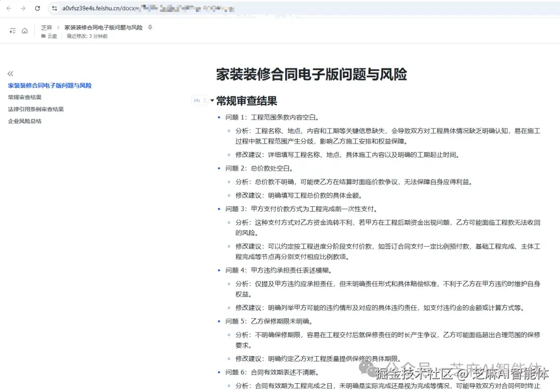Select outline item 法律引用条例审查结果
This screenshot has height=392, width=560.
tap(35, 109)
